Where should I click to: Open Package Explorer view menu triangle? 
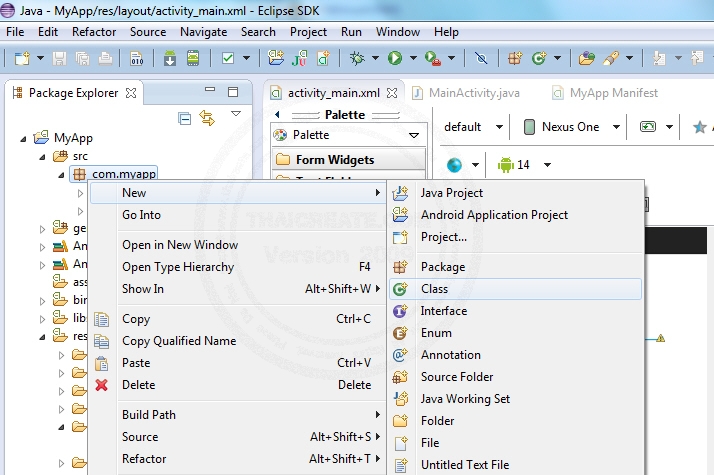(x=236, y=113)
